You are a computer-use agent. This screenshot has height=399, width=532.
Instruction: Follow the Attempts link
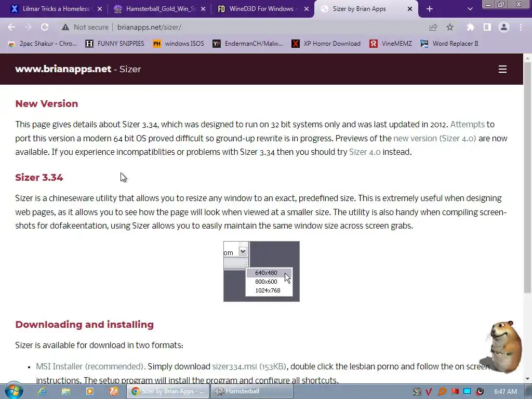coord(467,125)
